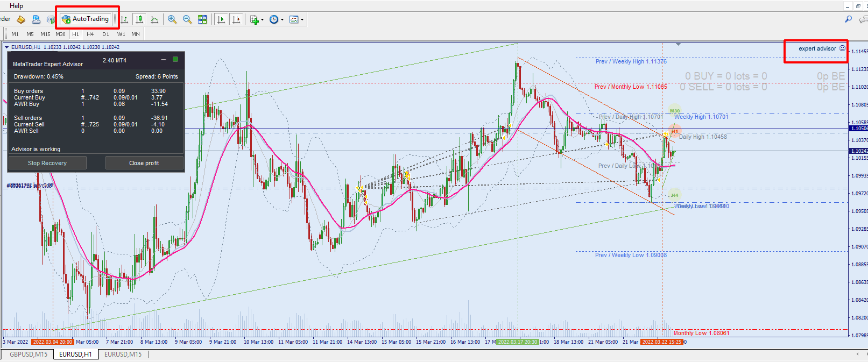Click the Daily High 1.10458 label

[703, 137]
